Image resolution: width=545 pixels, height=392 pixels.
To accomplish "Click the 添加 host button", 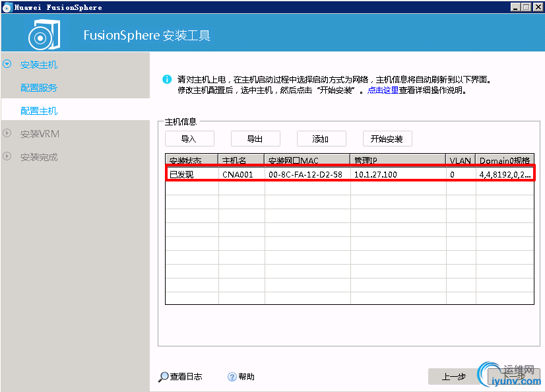I will [321, 139].
